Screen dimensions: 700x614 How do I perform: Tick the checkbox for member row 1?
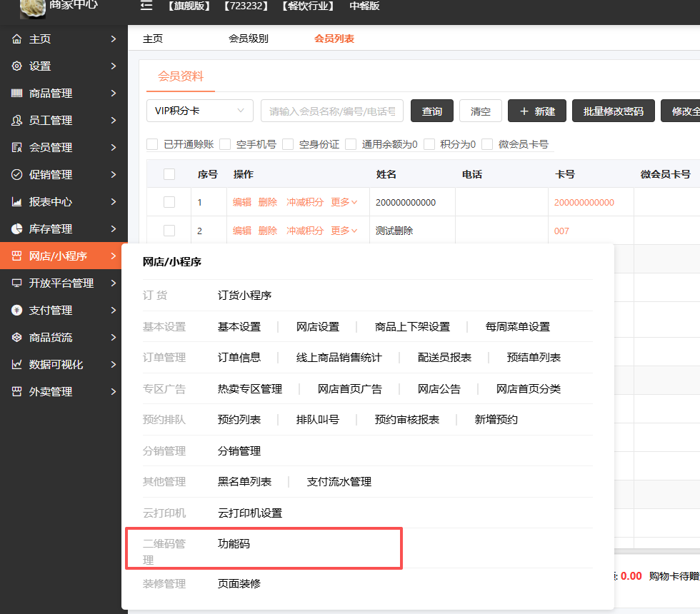coord(169,202)
